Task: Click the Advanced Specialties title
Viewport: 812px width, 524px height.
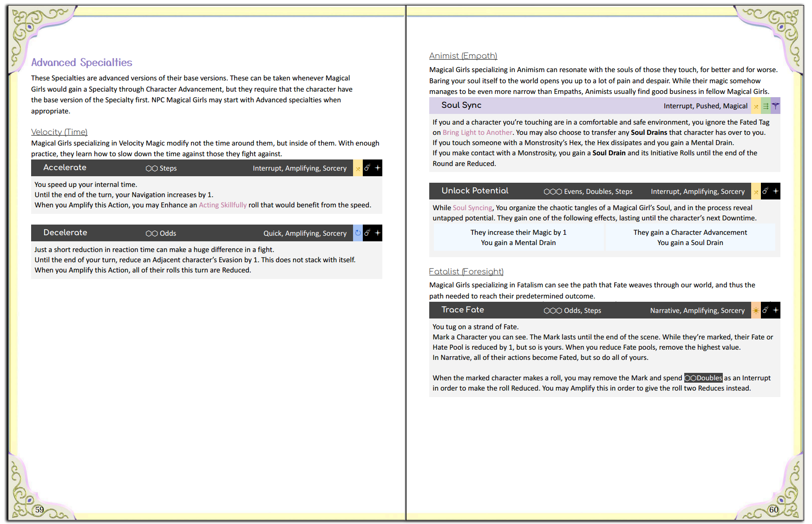Action: coord(82,62)
